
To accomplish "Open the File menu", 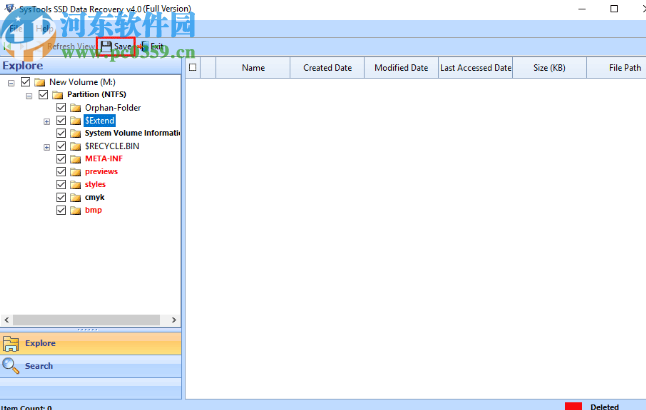I will [16, 28].
